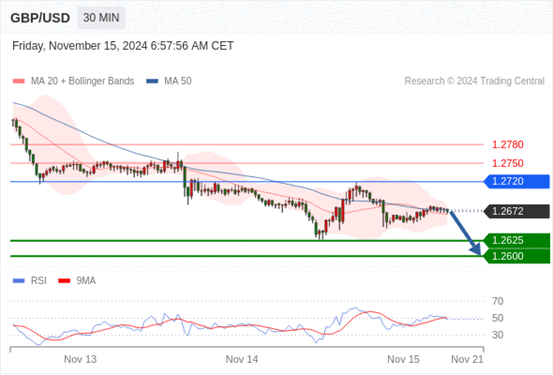
Task: Click the 30 MIN timeframe badge
Action: coord(101,18)
